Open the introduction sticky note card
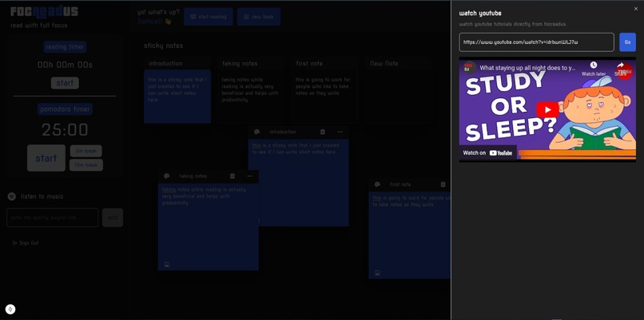 [177, 90]
